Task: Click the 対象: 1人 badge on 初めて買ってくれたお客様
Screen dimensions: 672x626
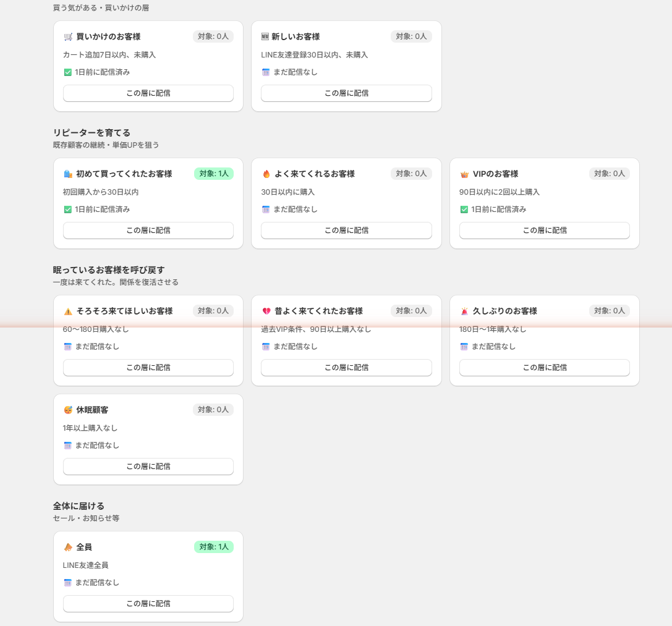Action: (213, 174)
